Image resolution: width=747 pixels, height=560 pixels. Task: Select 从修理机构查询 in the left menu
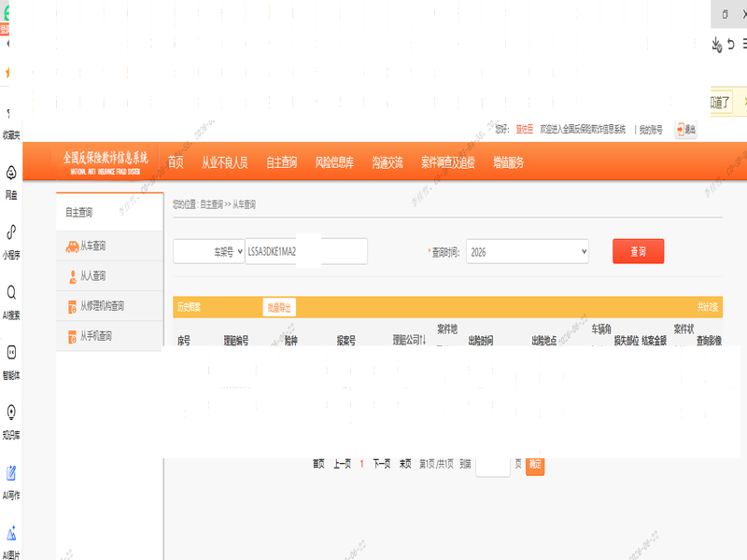click(x=109, y=306)
